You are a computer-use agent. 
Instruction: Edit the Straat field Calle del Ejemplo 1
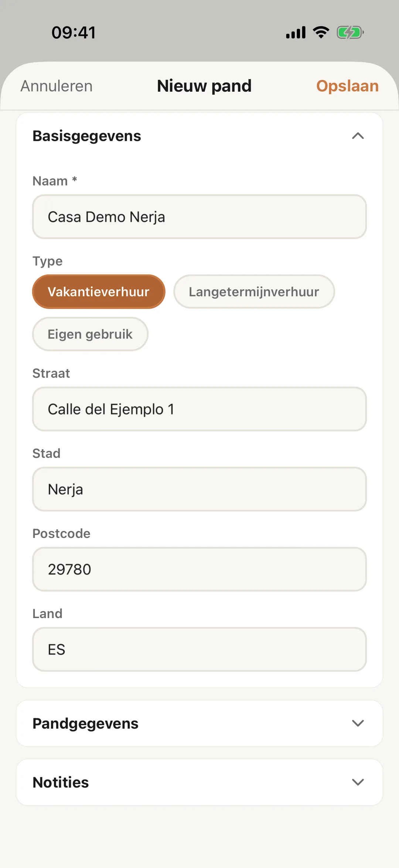tap(199, 409)
